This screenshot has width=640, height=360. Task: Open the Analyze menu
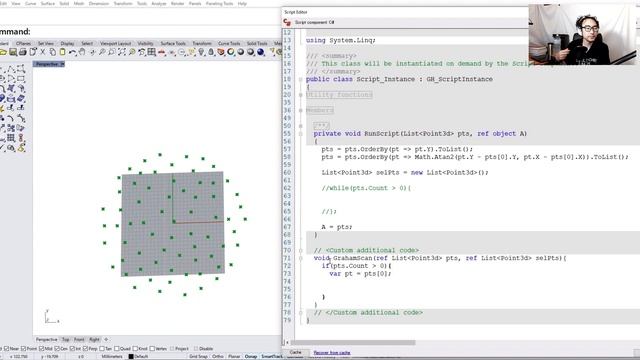coord(159,3)
